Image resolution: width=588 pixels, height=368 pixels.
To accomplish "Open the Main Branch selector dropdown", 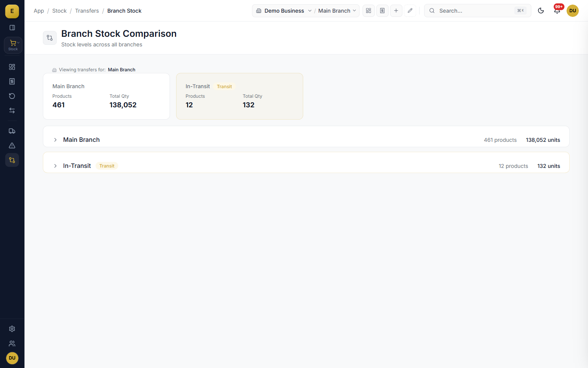I will point(337,11).
